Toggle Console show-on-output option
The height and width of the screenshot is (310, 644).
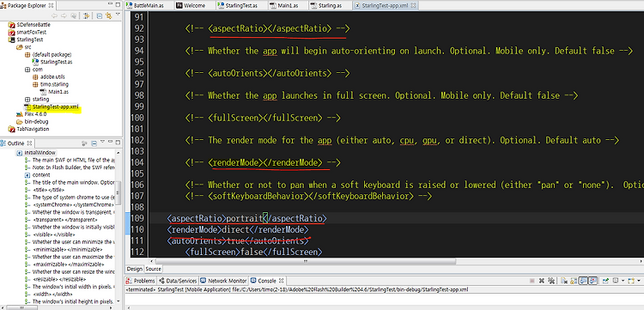(x=583, y=281)
